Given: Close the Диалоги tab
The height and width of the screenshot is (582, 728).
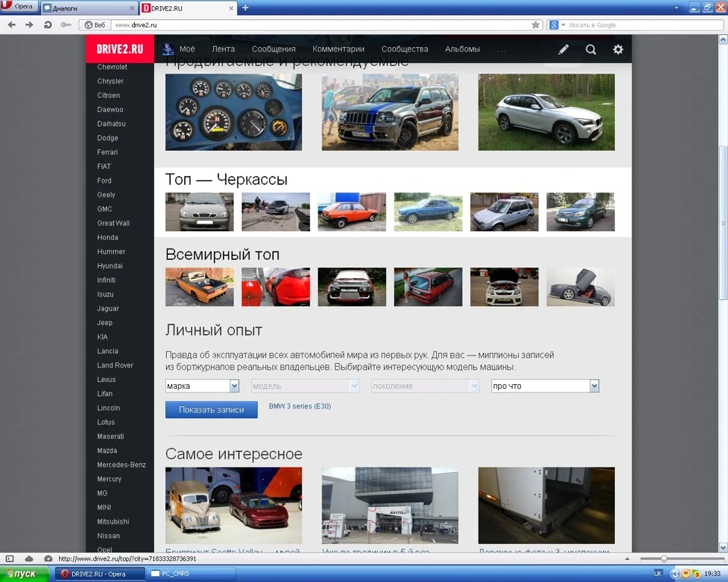Looking at the screenshot, I should (132, 8).
